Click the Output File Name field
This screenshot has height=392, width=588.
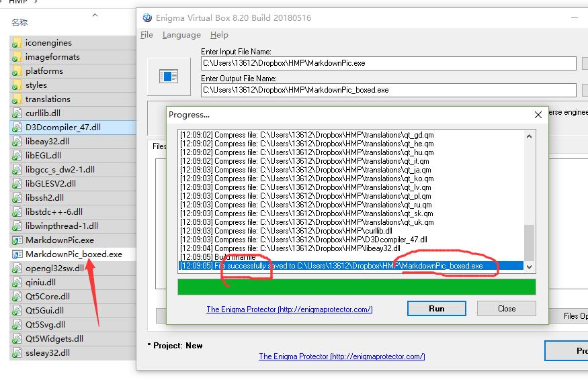pyautogui.click(x=388, y=90)
